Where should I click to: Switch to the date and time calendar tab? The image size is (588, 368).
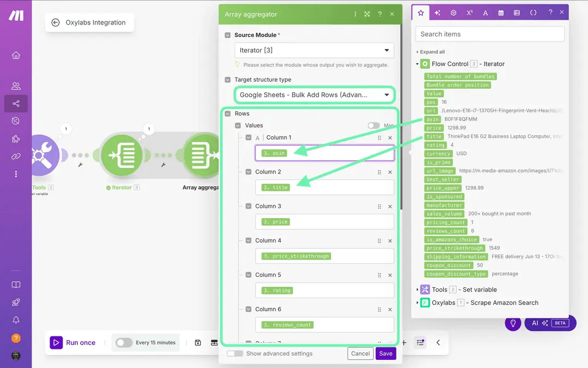(501, 13)
